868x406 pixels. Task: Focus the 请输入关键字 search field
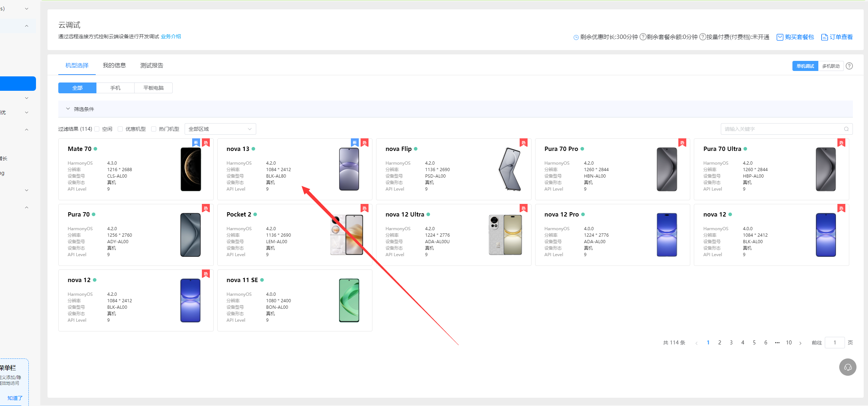click(787, 129)
